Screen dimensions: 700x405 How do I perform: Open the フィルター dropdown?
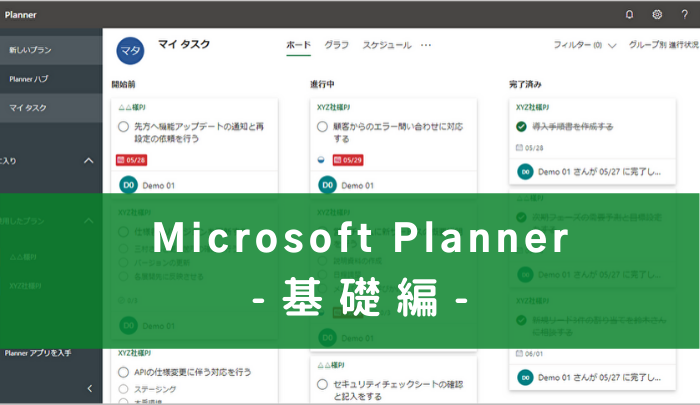point(584,45)
